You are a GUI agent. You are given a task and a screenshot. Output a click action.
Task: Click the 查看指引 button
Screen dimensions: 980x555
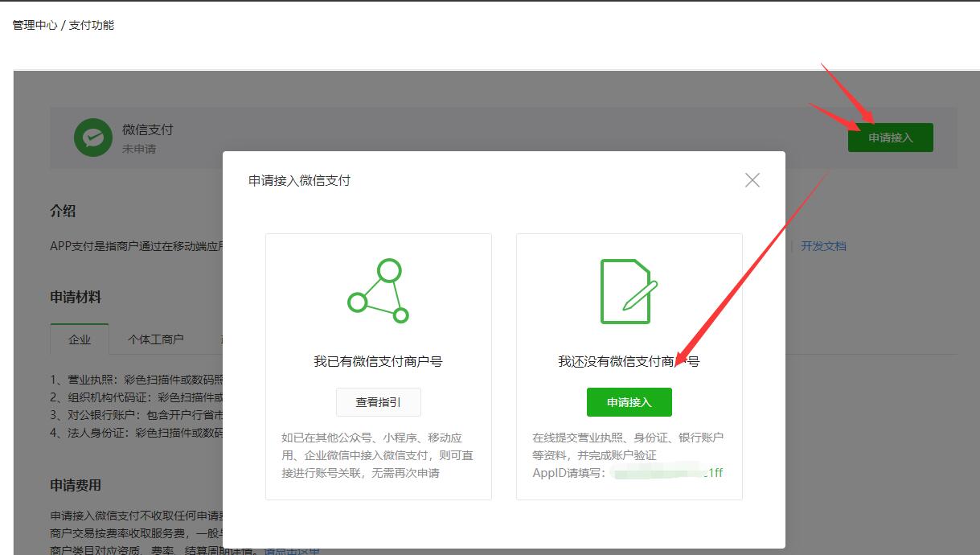[x=378, y=402]
